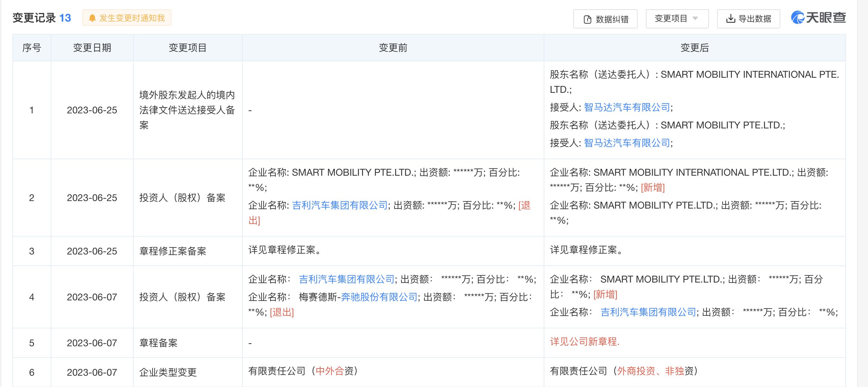Click the 变更日期 column header
Image resolution: width=868 pixels, height=387 pixels.
click(92, 48)
